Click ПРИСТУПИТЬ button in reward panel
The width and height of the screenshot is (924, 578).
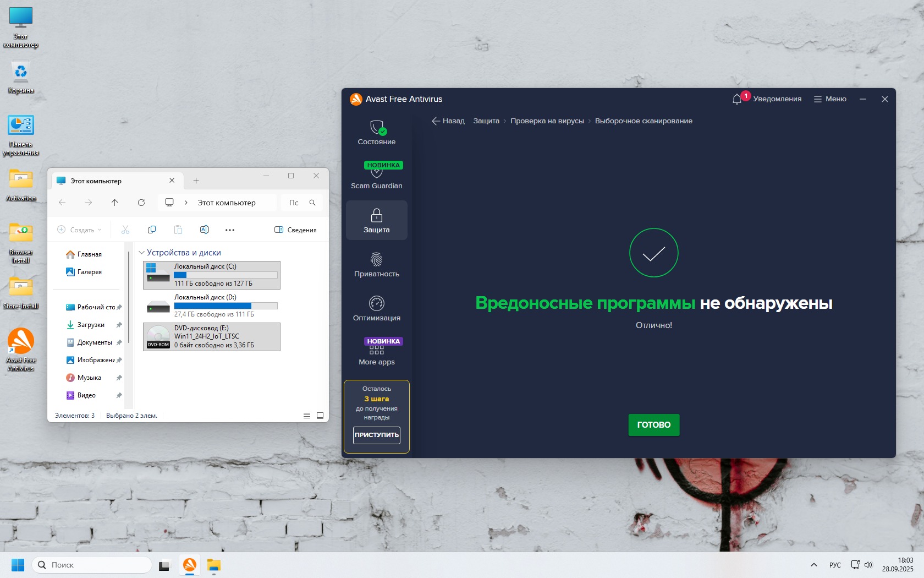[377, 435]
